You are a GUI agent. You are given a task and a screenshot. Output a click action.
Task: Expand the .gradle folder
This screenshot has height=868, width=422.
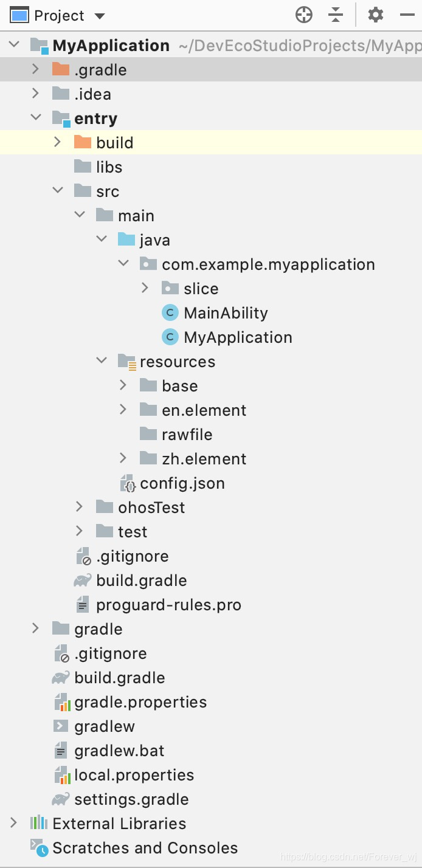[x=36, y=70]
